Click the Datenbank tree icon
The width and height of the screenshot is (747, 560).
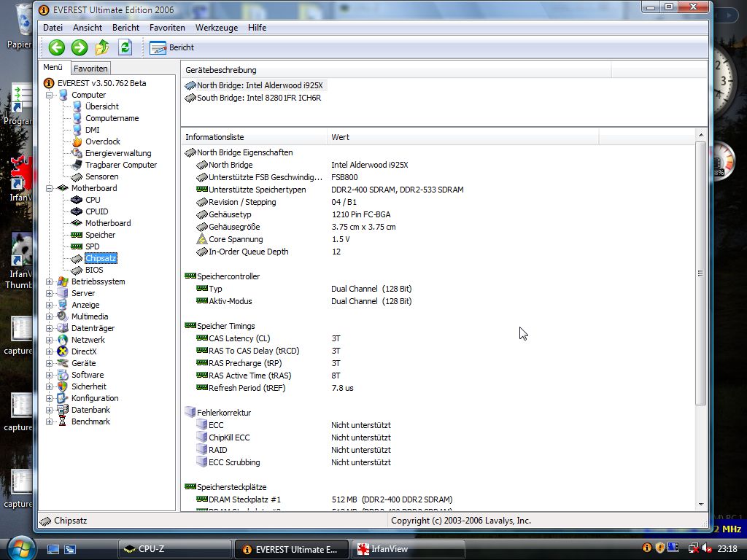[x=63, y=410]
